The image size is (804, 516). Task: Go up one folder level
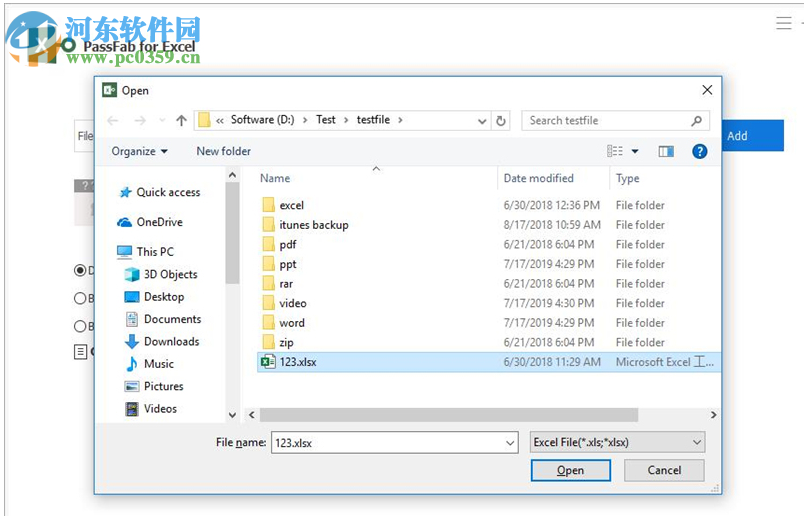[181, 121]
